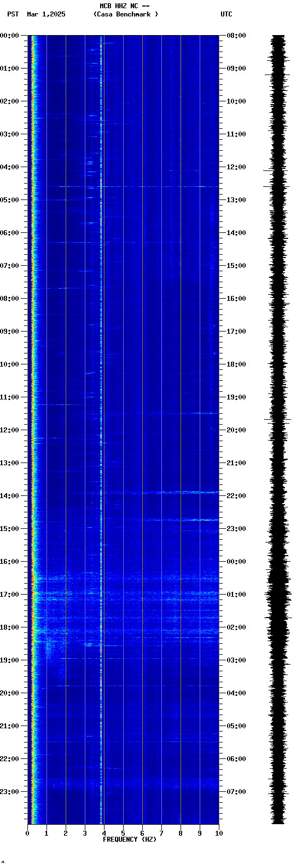Click frequency axis tick label '5'
The width and height of the screenshot is (302, 868).
point(123,833)
